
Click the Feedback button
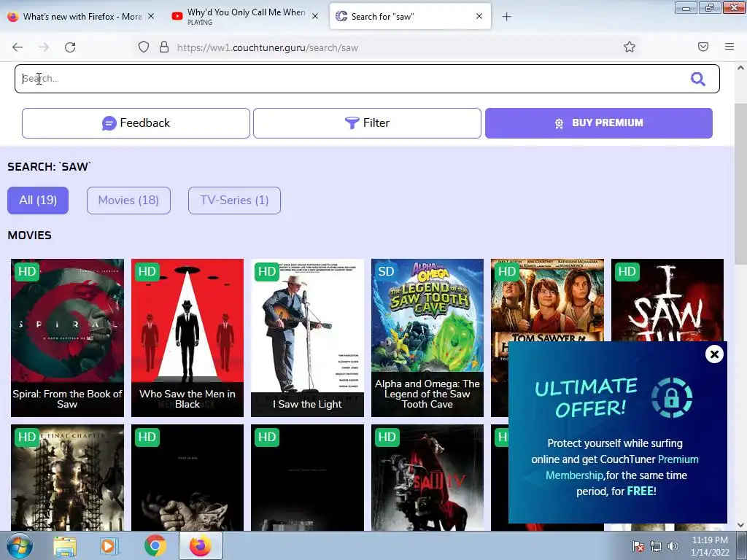pos(136,123)
